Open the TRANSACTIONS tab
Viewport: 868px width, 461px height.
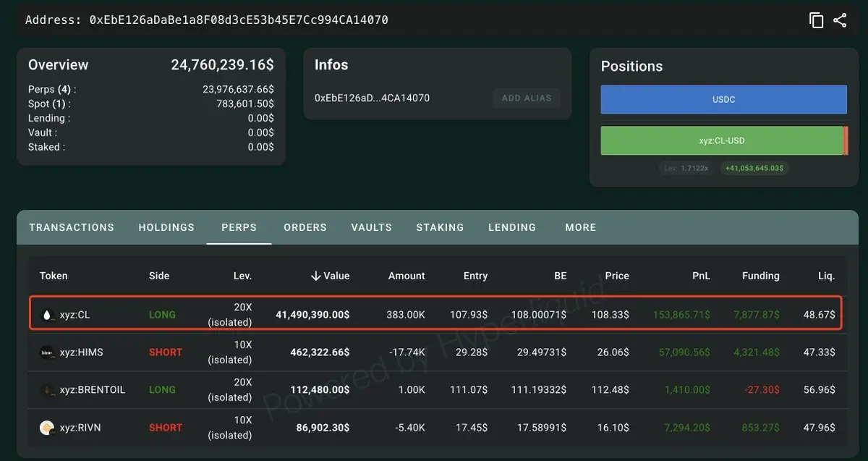[72, 227]
